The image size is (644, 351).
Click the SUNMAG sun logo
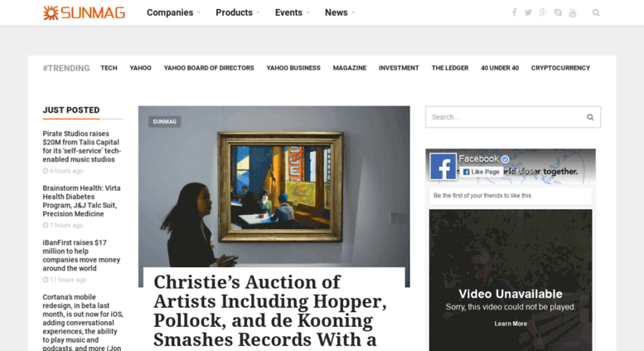click(x=85, y=12)
